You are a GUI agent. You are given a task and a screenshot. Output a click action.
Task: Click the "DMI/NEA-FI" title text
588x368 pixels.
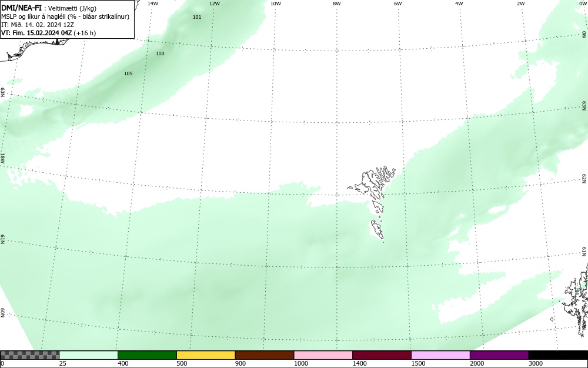[21, 8]
